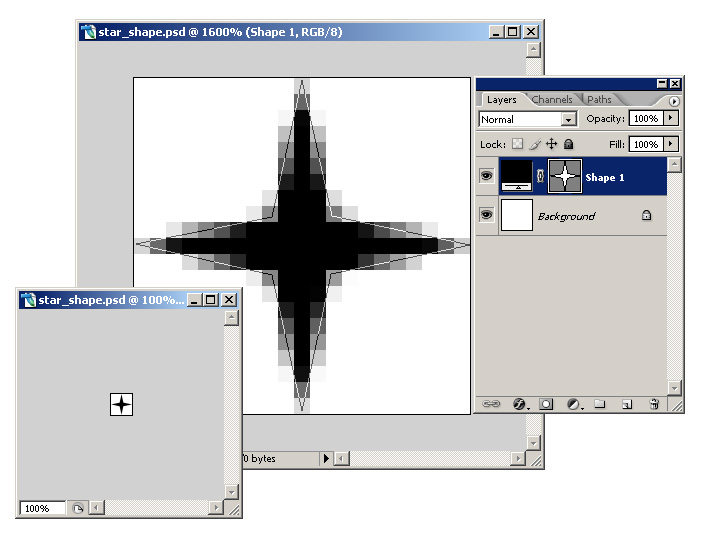The width and height of the screenshot is (703, 535).
Task: Select the Background layer thumbnail
Action: click(516, 215)
